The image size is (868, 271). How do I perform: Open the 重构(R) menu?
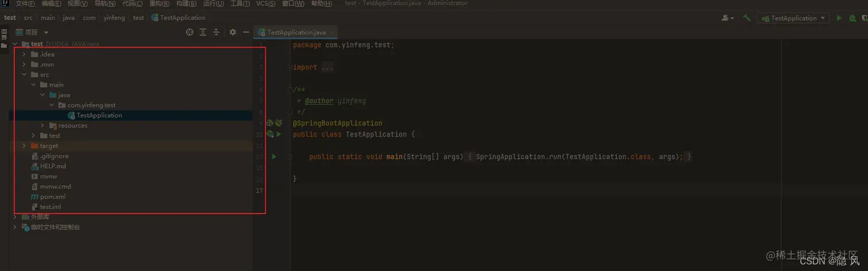pos(160,3)
